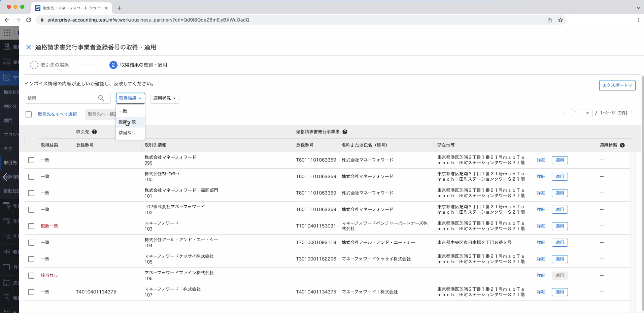Image resolution: width=644 pixels, height=313 pixels.
Task: Tick the select-all partners checkbox
Action: (x=29, y=114)
